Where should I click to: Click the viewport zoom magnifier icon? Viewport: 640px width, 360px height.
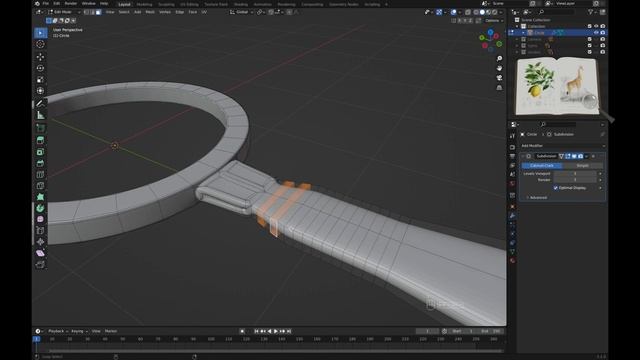click(499, 58)
